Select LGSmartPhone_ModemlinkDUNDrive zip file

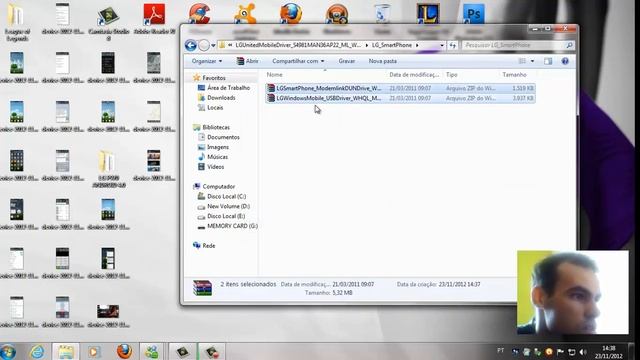[x=400, y=88]
